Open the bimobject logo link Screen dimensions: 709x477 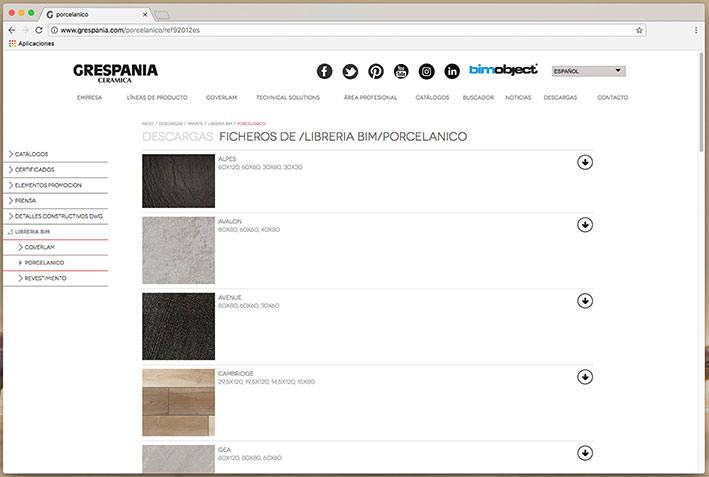[503, 70]
